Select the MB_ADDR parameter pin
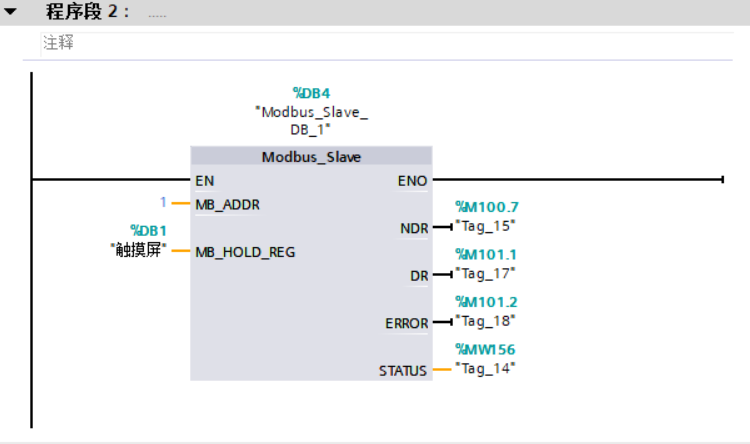The width and height of the screenshot is (750, 444). pyautogui.click(x=227, y=204)
